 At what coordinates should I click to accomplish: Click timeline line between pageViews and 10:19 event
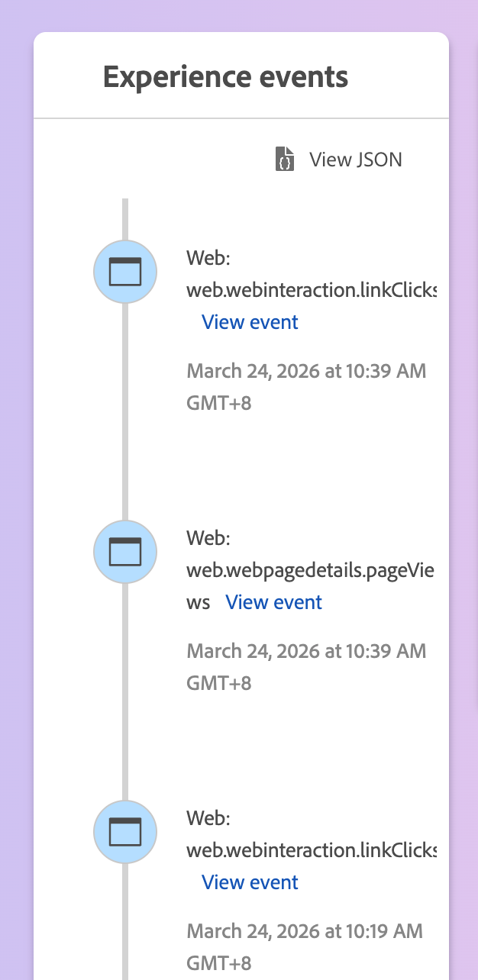pyautogui.click(x=125, y=692)
